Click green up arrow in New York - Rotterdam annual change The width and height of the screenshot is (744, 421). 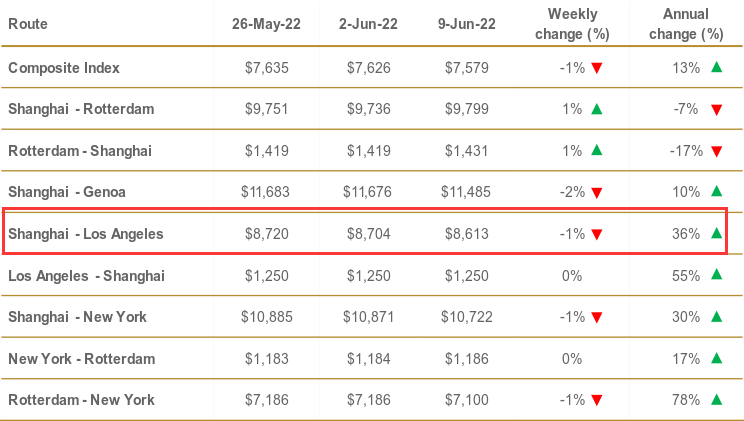716,357
